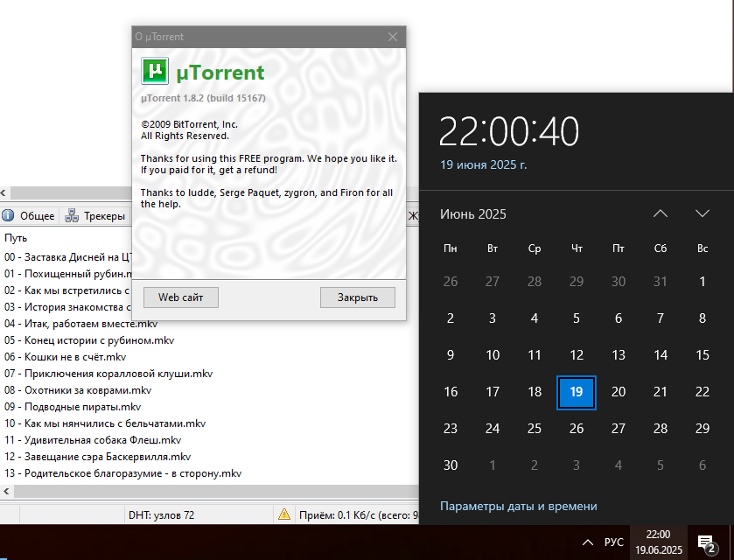Image resolution: width=734 pixels, height=560 pixels.
Task: Click the Путь column header
Action: pyautogui.click(x=16, y=238)
